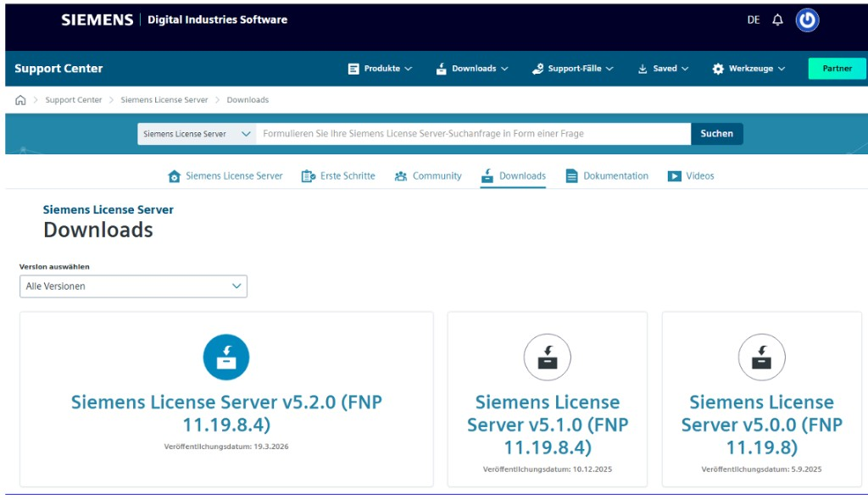Switch language via DE selector
This screenshot has height=500, width=868.
[x=754, y=20]
